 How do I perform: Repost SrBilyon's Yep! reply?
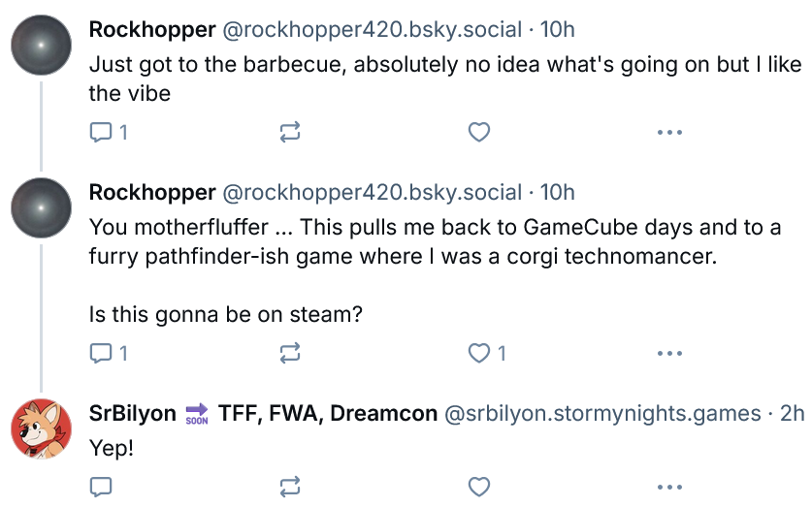(x=289, y=487)
